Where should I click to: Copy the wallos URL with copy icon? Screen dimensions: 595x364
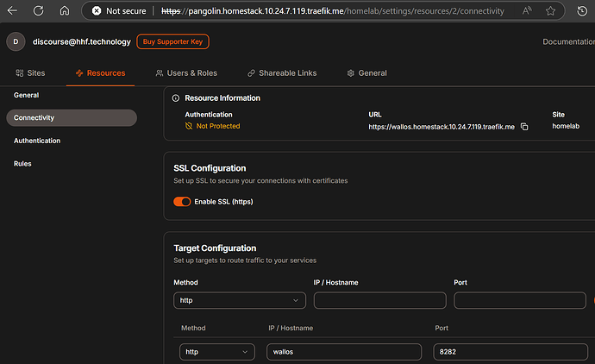524,127
